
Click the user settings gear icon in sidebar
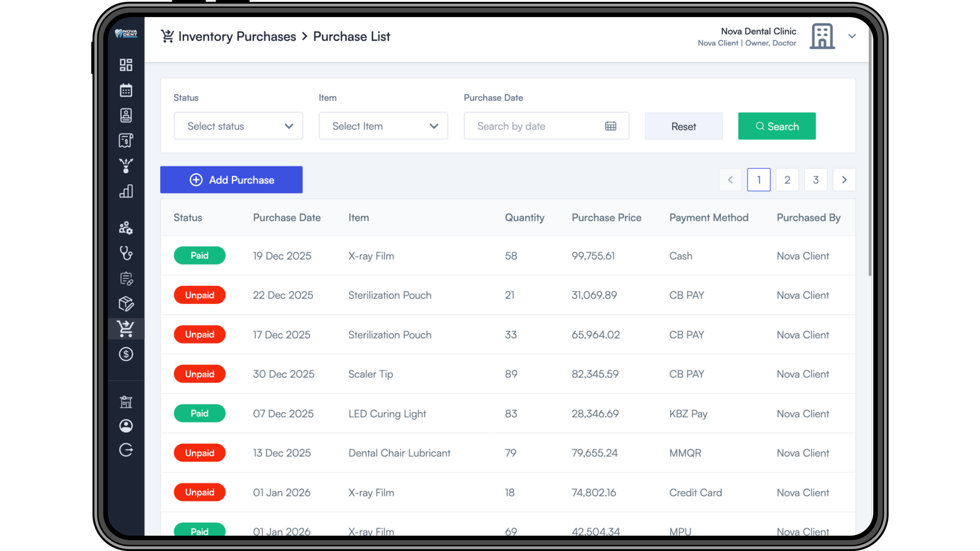coord(126,228)
